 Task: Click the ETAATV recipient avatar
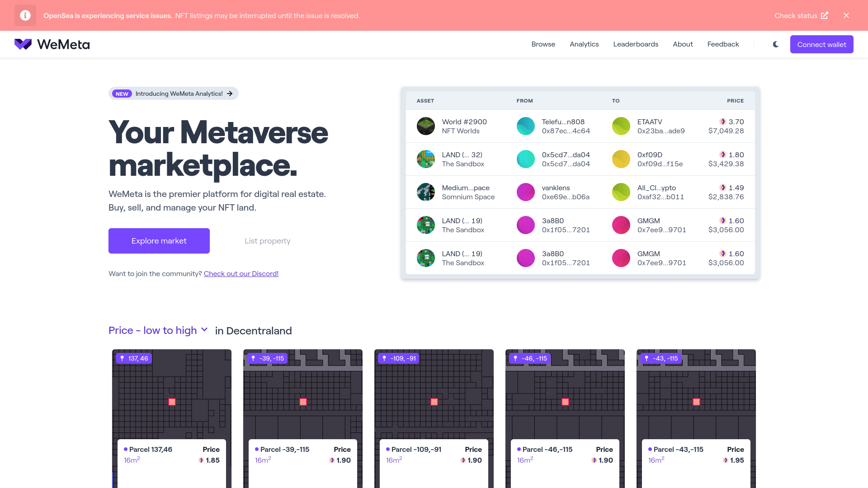(x=621, y=126)
